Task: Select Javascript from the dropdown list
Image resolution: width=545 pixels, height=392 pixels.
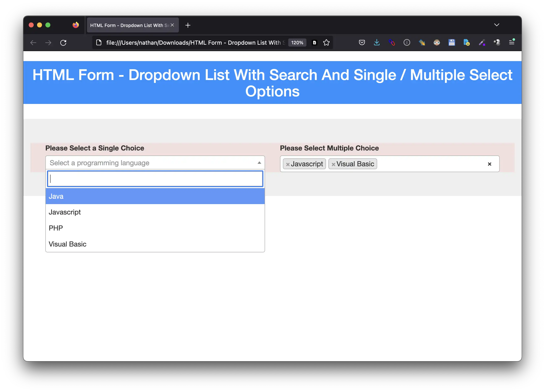Action: pyautogui.click(x=155, y=212)
